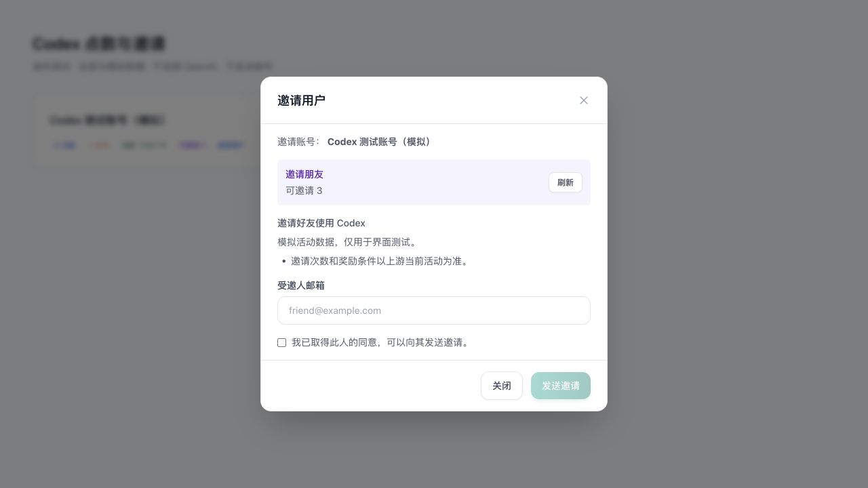868x488 pixels.
Task: Click the 邀请好友使用 Codex heading
Action: pos(321,223)
